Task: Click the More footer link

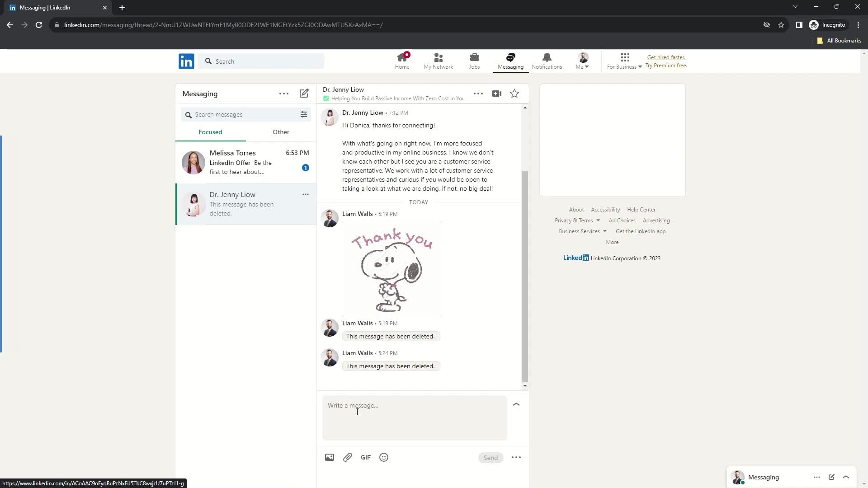Action: 612,242
